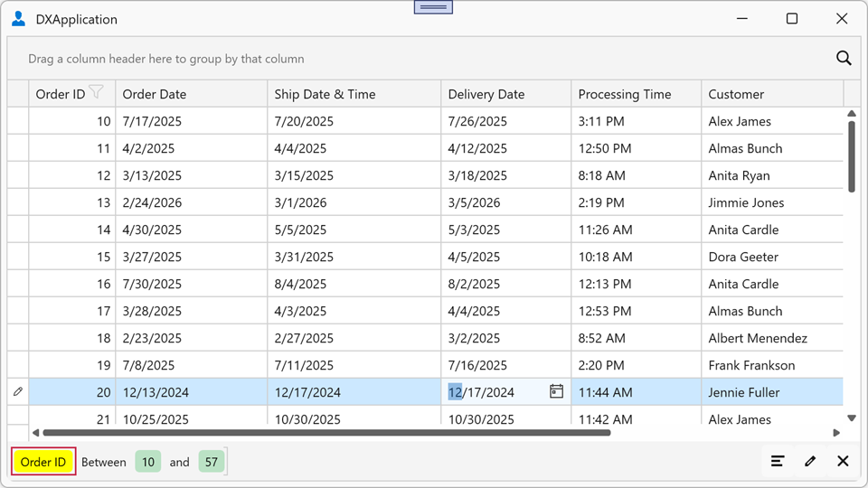The image size is (868, 488).
Task: Click Ship Date cell 7/20/2025
Action: pos(354,120)
